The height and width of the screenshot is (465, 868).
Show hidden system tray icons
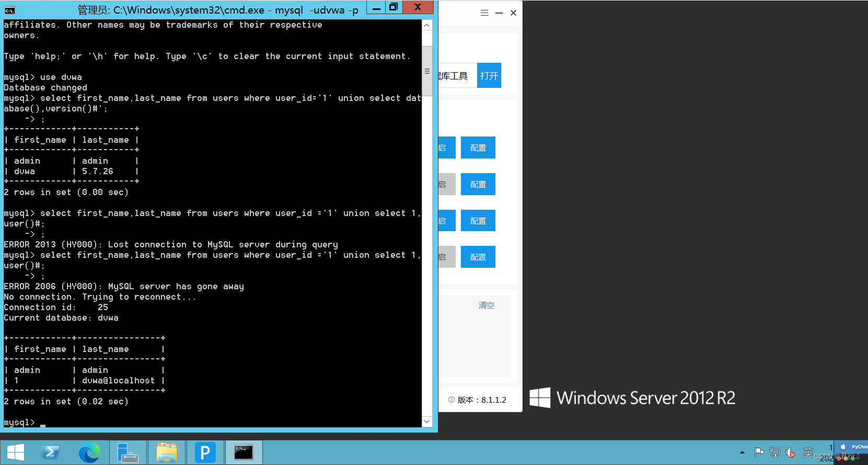click(x=742, y=452)
